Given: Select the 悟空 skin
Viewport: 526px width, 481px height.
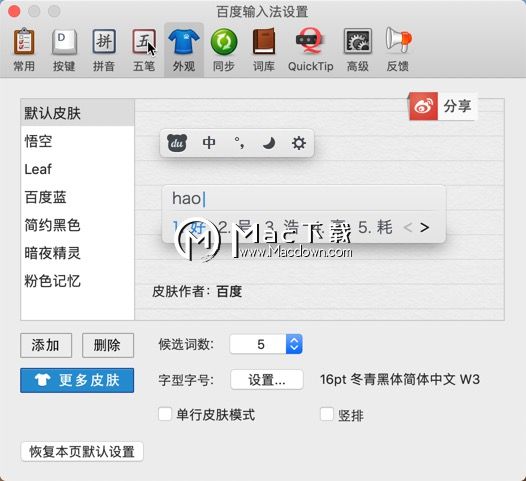Looking at the screenshot, I should click(77, 141).
